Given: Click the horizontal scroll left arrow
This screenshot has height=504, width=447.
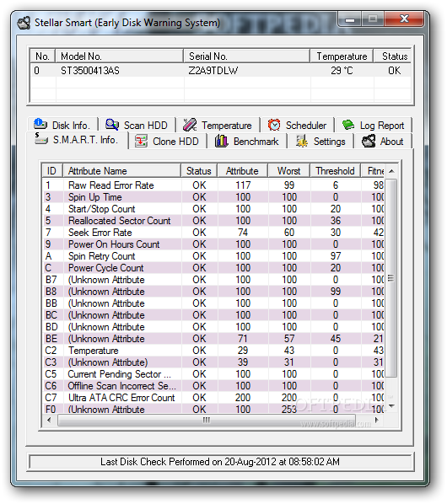Looking at the screenshot, I should point(49,420).
